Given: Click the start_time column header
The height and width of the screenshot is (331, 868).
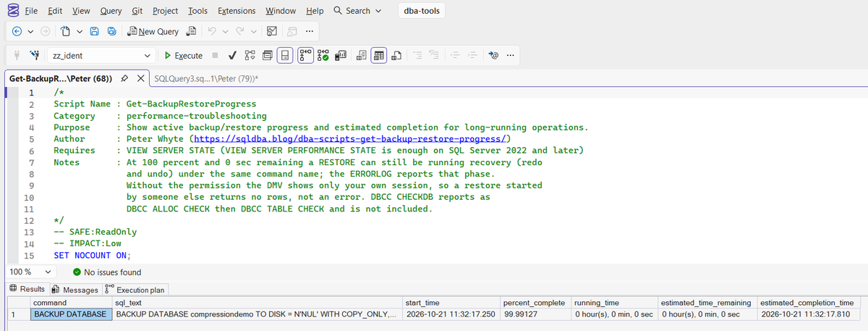Looking at the screenshot, I should click(451, 302).
